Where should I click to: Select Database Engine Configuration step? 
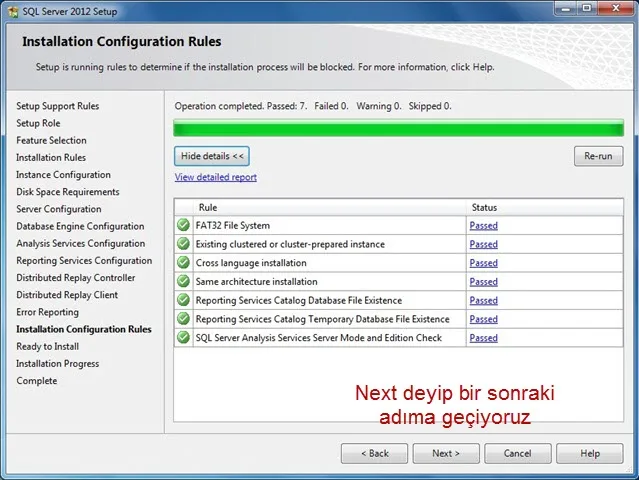click(x=80, y=226)
